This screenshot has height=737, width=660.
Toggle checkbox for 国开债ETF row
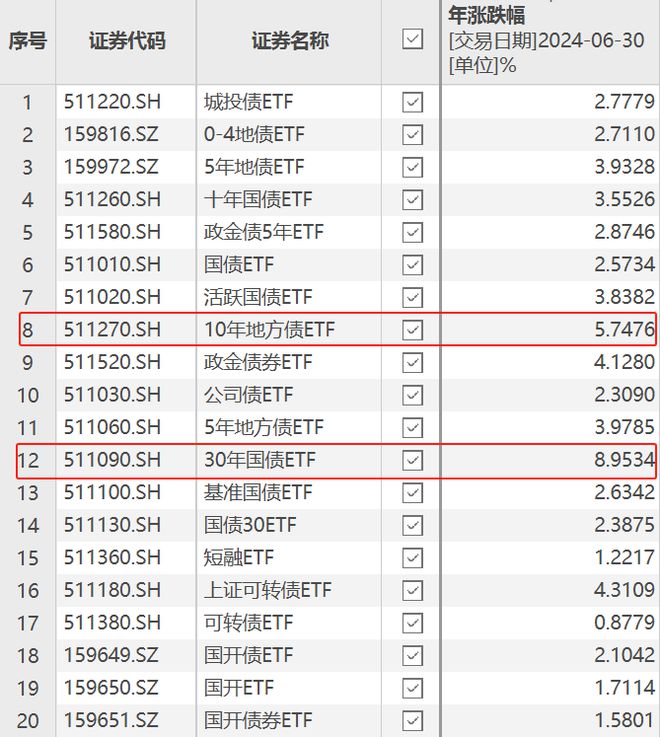click(x=412, y=655)
